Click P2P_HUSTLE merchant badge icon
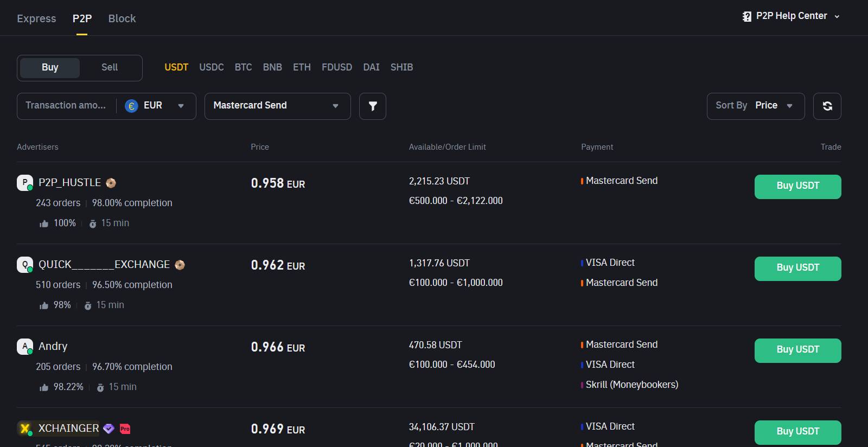This screenshot has width=868, height=447. pos(111,183)
